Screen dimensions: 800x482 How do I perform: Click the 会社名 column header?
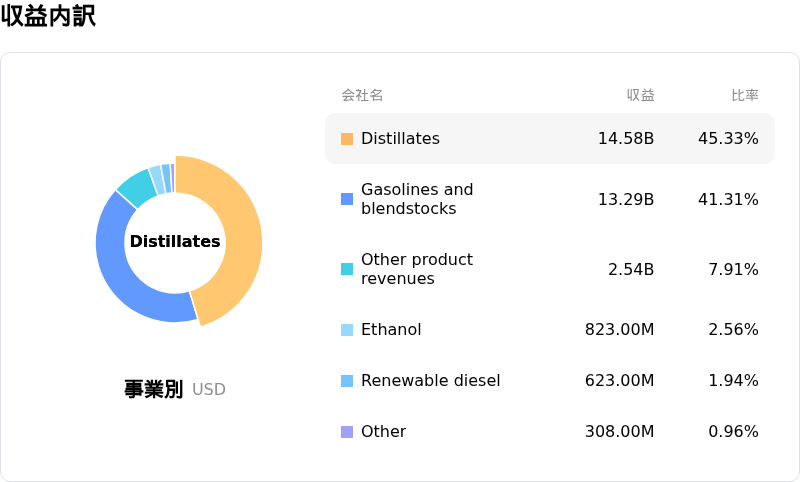[362, 95]
